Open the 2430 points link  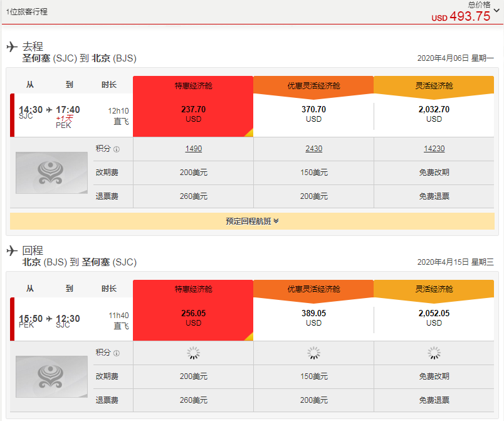pos(313,149)
